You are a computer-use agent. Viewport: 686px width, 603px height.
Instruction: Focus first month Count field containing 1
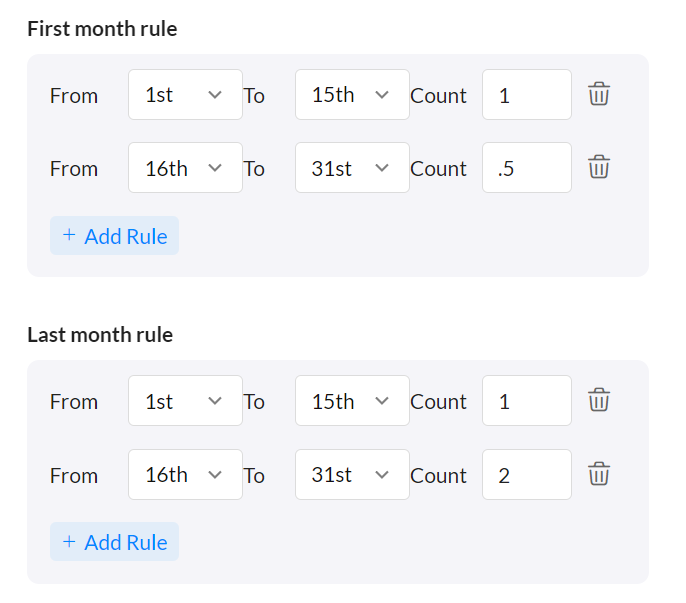pyautogui.click(x=527, y=95)
